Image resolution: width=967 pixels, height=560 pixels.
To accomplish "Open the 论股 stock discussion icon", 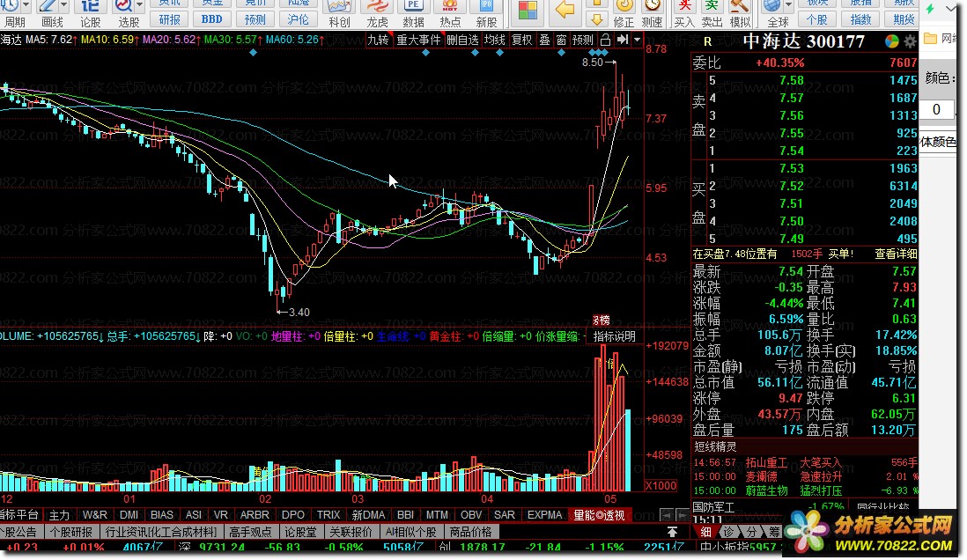I will (x=91, y=13).
